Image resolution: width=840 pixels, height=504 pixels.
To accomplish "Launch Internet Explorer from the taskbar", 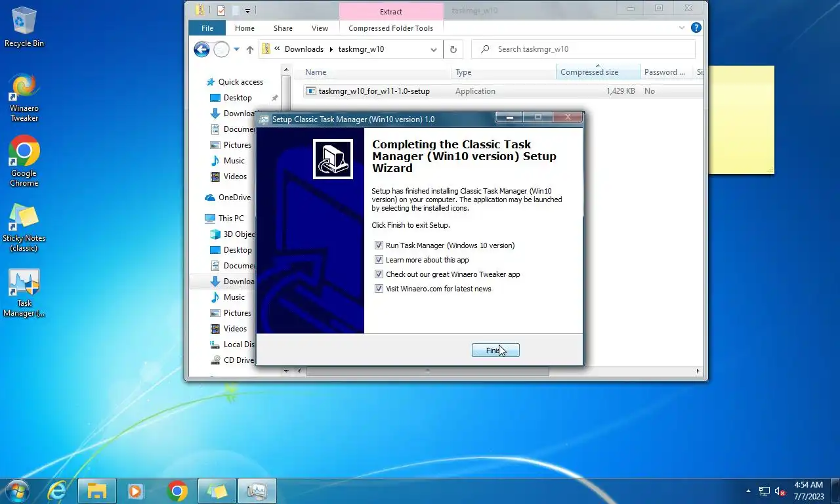I will [57, 491].
